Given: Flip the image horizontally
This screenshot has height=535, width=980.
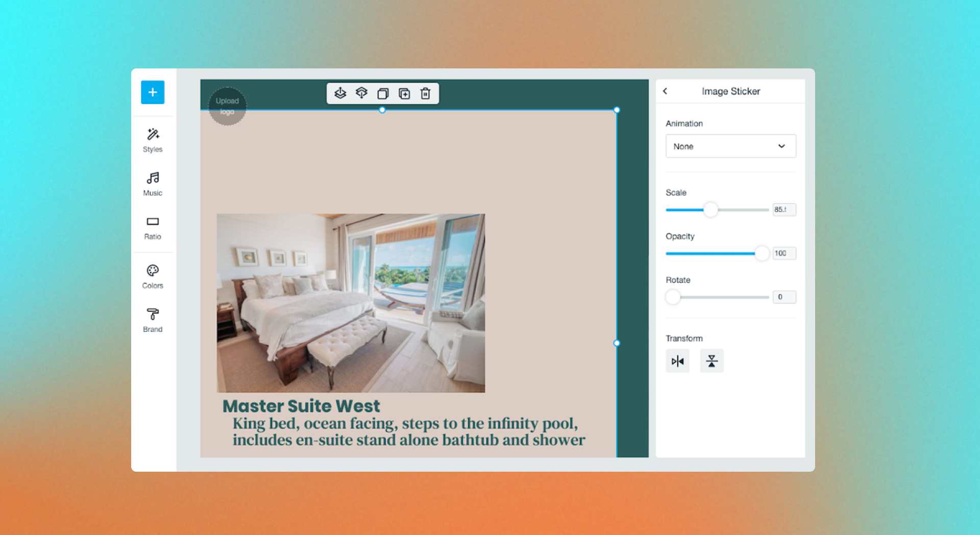Looking at the screenshot, I should pyautogui.click(x=678, y=361).
